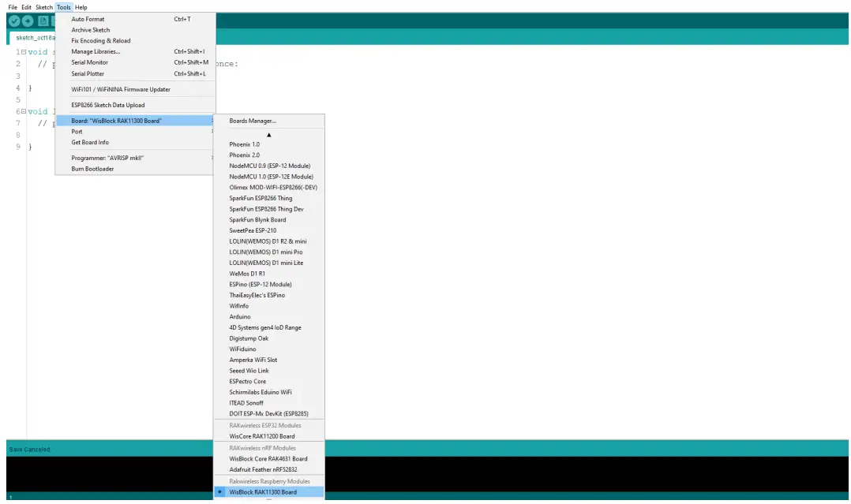The image size is (851, 504).
Task: Select SweetPea ESP-210 board
Action: [x=269, y=230]
